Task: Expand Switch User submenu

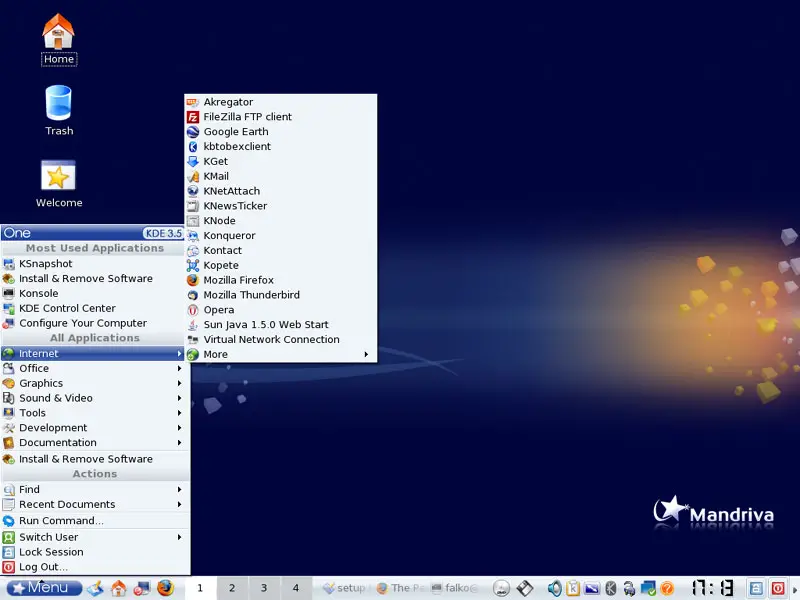Action: [95, 537]
